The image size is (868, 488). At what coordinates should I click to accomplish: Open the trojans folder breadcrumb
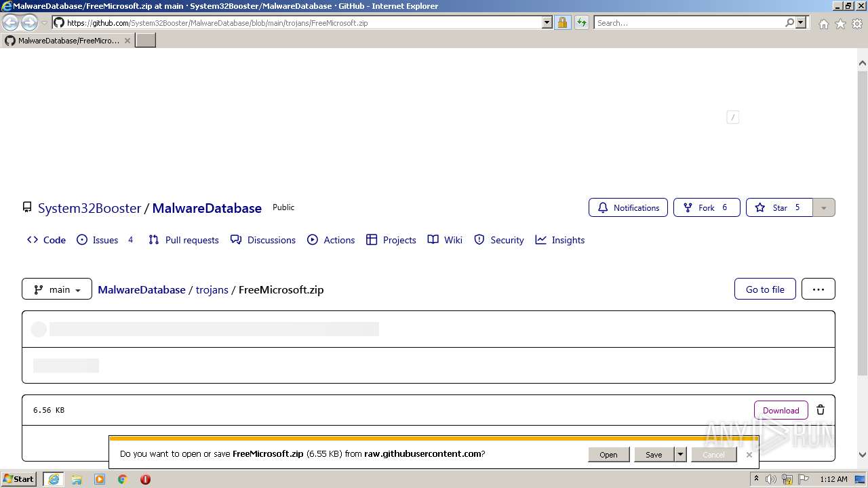point(212,289)
